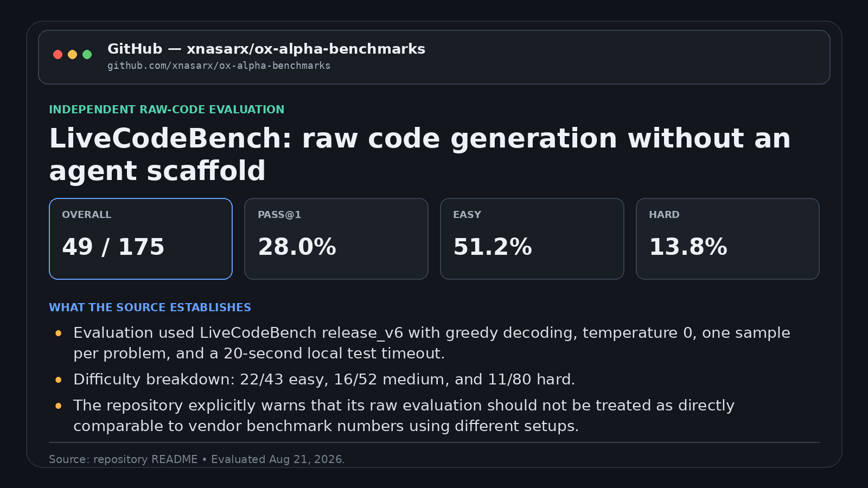Image resolution: width=868 pixels, height=488 pixels.
Task: Click the Difficulty breakdown line
Action: tap(324, 380)
